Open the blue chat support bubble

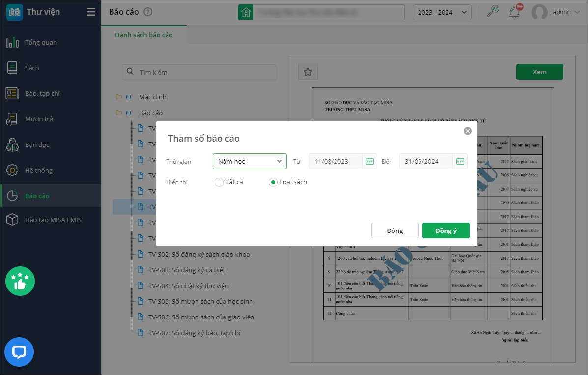click(x=19, y=352)
